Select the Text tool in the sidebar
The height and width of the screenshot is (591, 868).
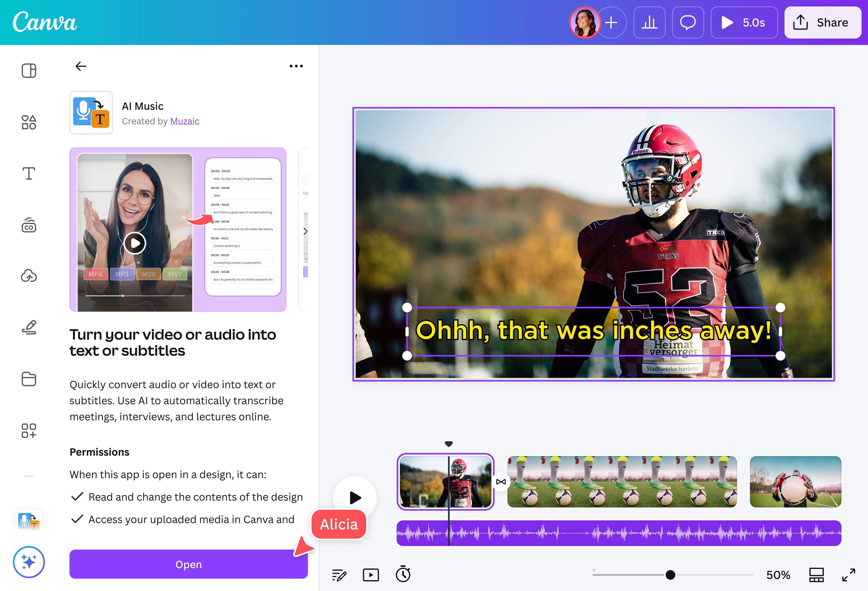click(x=28, y=173)
